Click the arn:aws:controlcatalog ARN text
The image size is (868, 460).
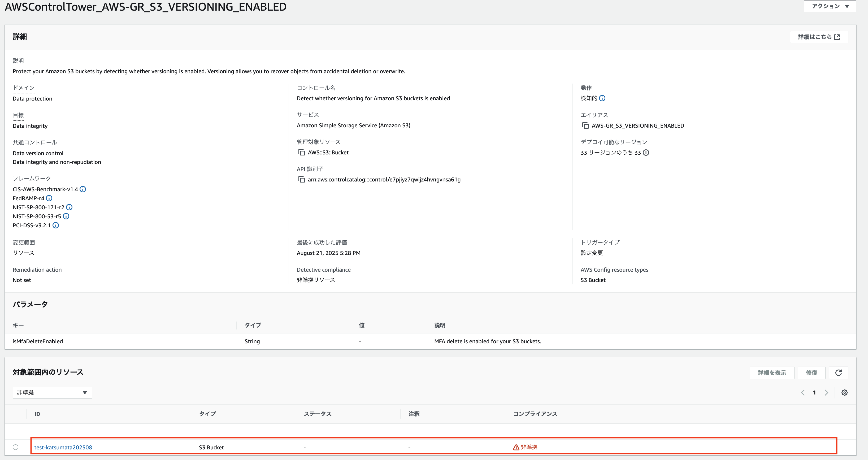pyautogui.click(x=384, y=179)
